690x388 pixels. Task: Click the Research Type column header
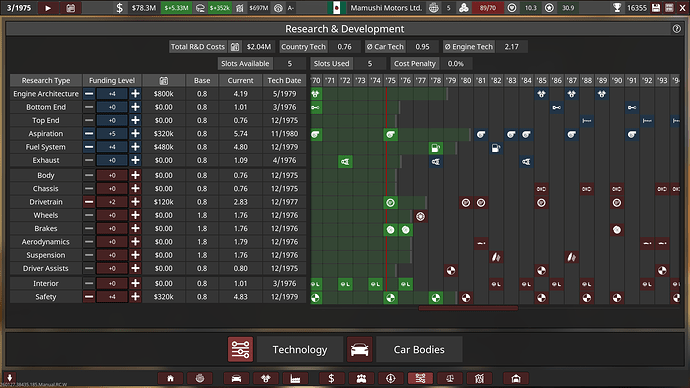pyautogui.click(x=46, y=81)
